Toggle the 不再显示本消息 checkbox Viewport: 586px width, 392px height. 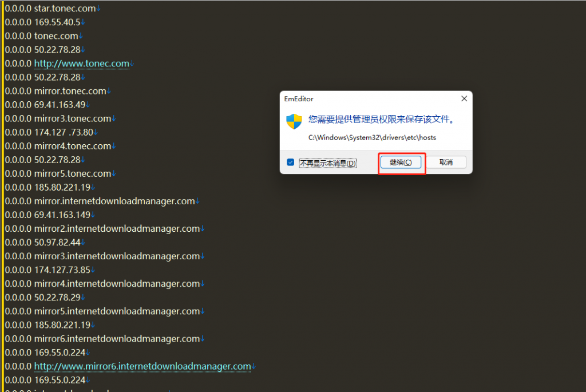(290, 162)
